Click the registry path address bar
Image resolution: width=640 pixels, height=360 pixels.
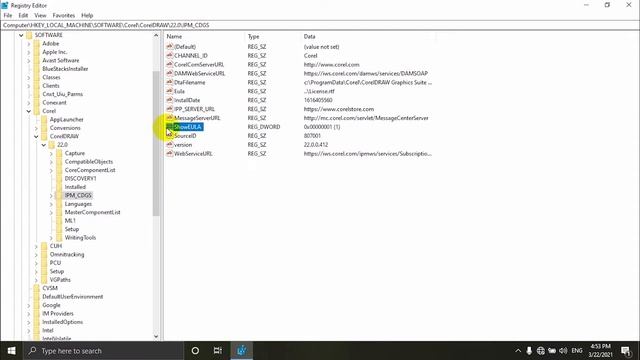[320, 25]
